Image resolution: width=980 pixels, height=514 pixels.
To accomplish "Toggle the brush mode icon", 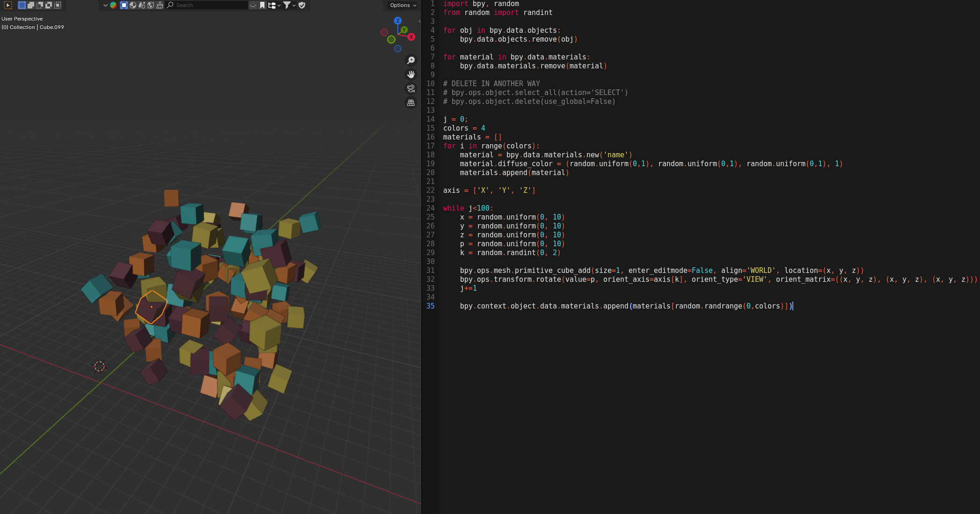I will click(x=160, y=5).
